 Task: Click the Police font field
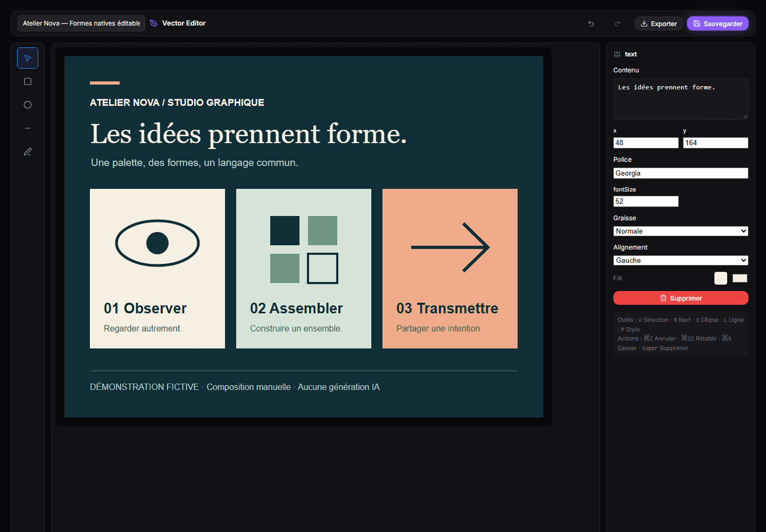681,173
